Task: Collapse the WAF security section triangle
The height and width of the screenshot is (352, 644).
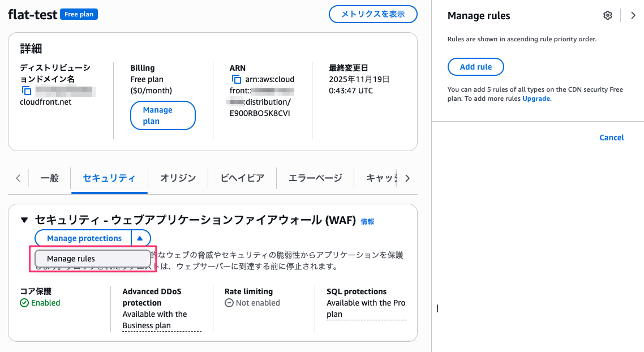Action: click(x=24, y=220)
